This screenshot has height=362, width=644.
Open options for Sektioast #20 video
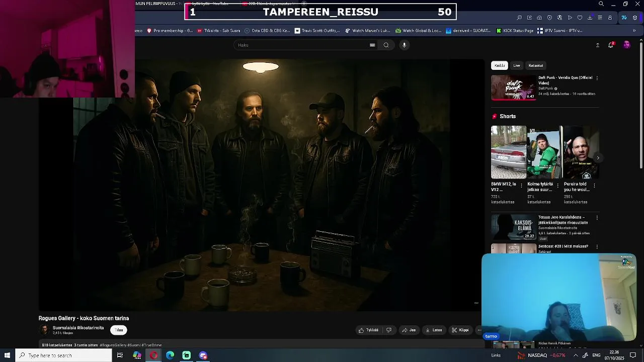coord(597,247)
